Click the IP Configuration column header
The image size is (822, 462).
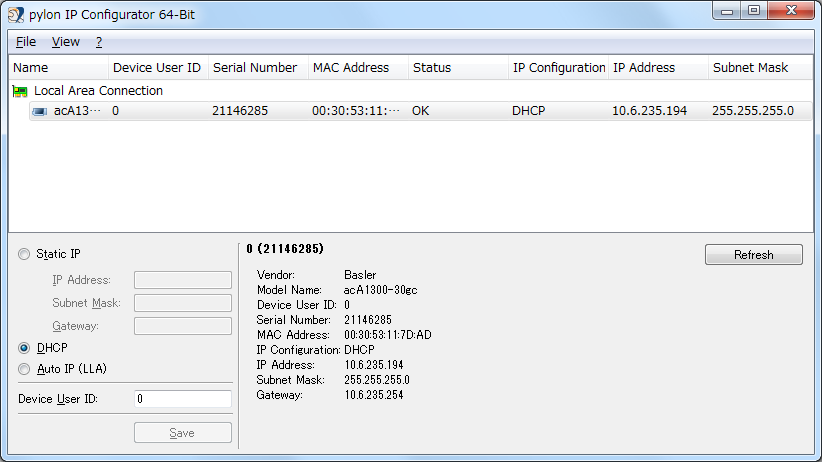(x=558, y=68)
